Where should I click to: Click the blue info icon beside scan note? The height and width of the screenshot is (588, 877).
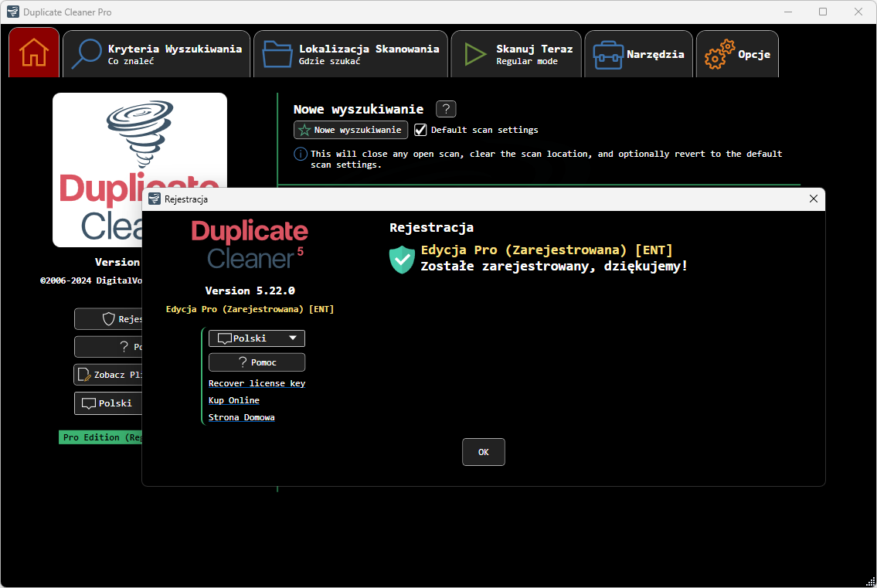pyautogui.click(x=301, y=154)
